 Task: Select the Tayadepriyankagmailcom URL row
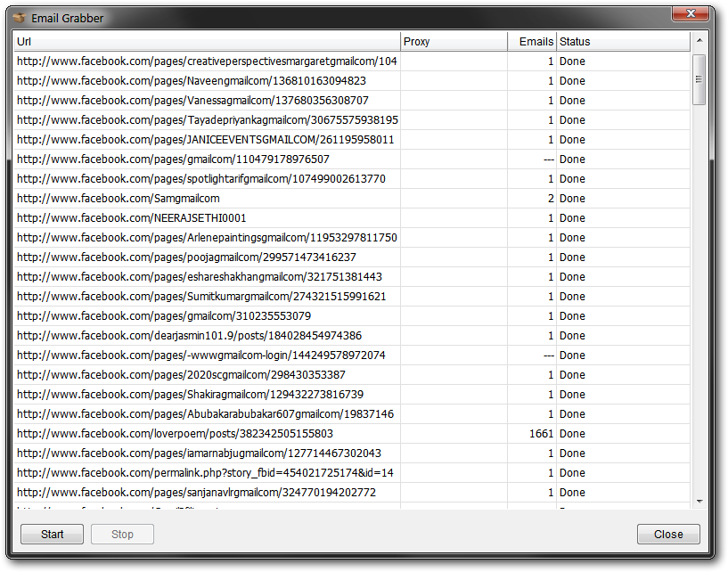[x=352, y=119]
